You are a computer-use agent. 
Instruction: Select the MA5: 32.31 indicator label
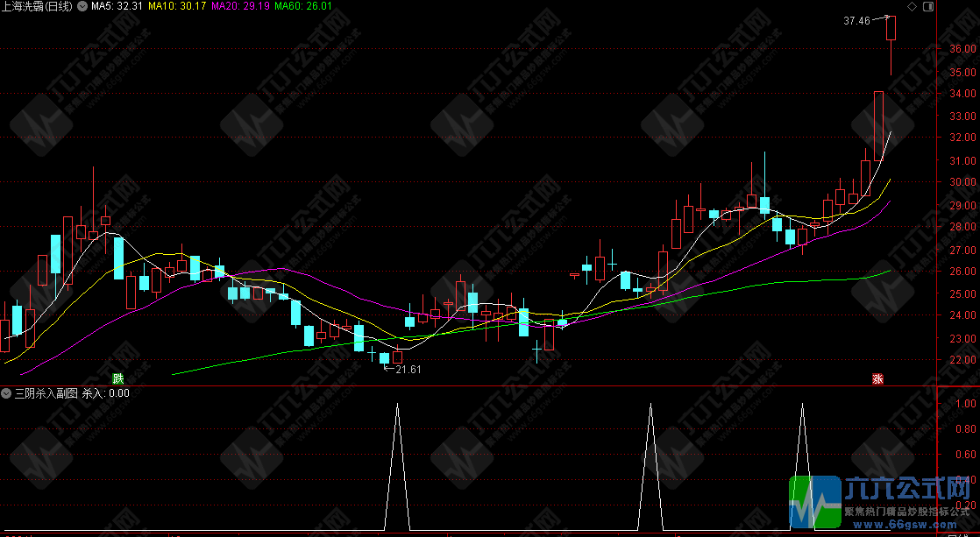tap(117, 6)
